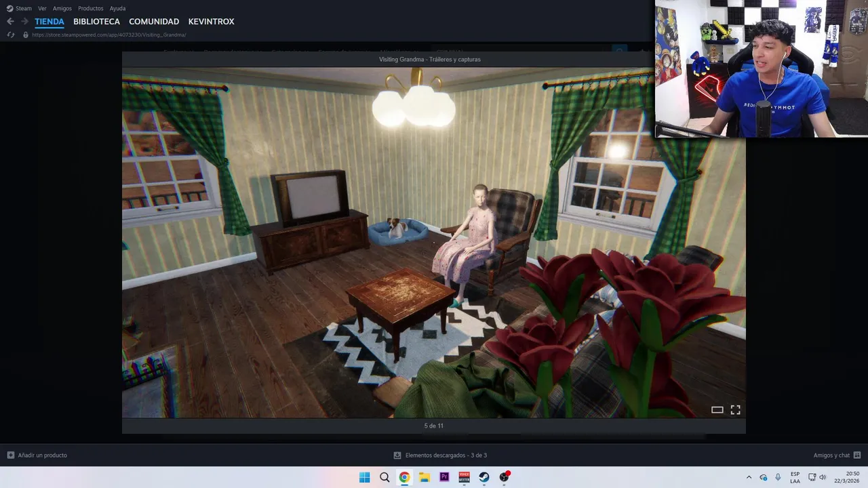Viewport: 868px width, 488px height.
Task: Open OBS Studio from taskbar
Action: click(504, 477)
